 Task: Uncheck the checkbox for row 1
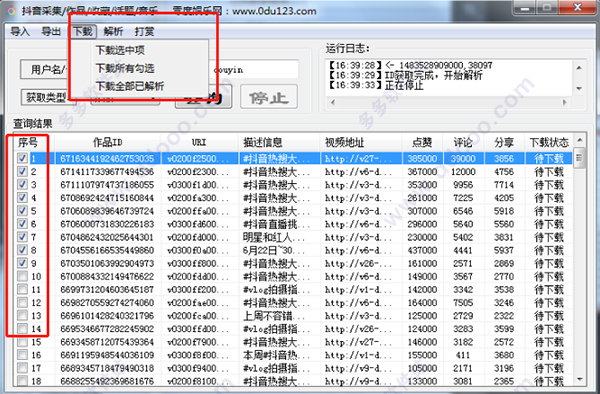click(x=22, y=158)
